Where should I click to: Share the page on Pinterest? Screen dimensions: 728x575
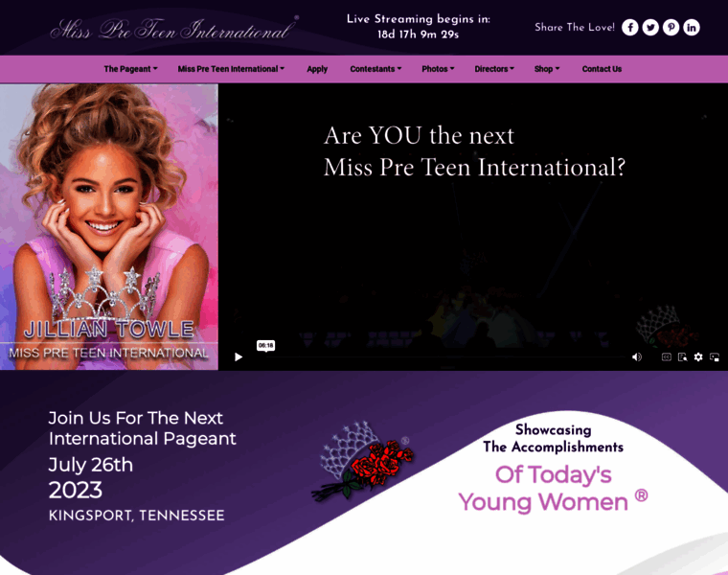coord(671,28)
